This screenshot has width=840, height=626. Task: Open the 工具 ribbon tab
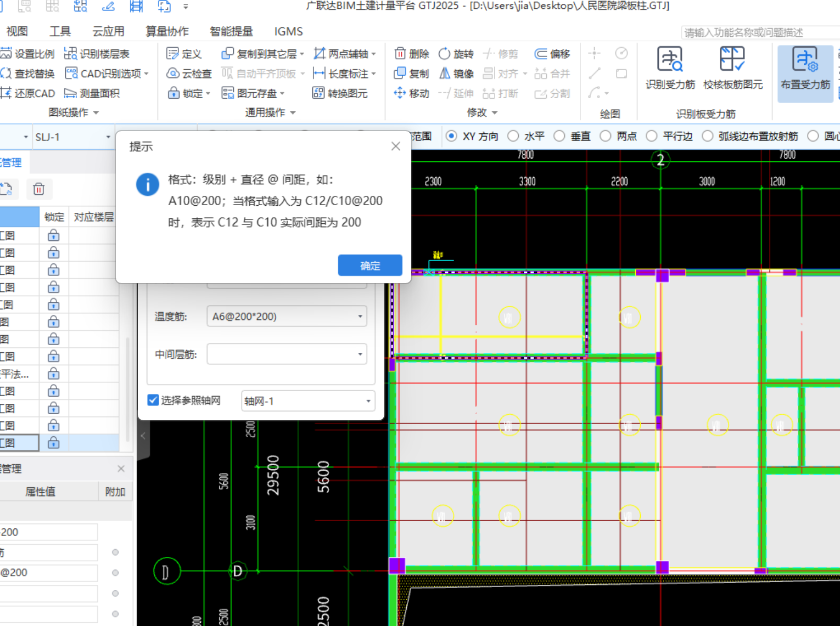[60, 31]
